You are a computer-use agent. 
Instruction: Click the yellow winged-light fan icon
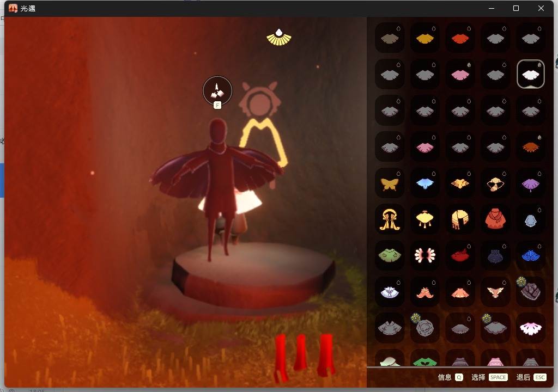pyautogui.click(x=279, y=38)
